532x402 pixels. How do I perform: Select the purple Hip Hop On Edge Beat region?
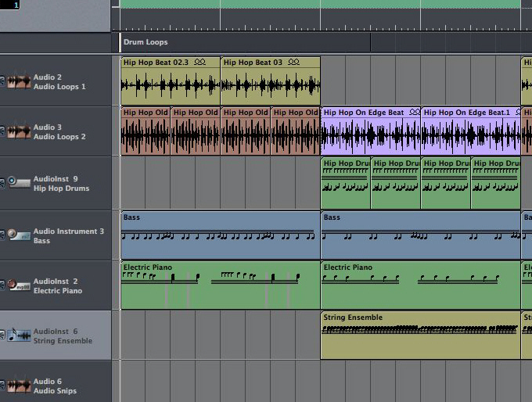point(371,131)
